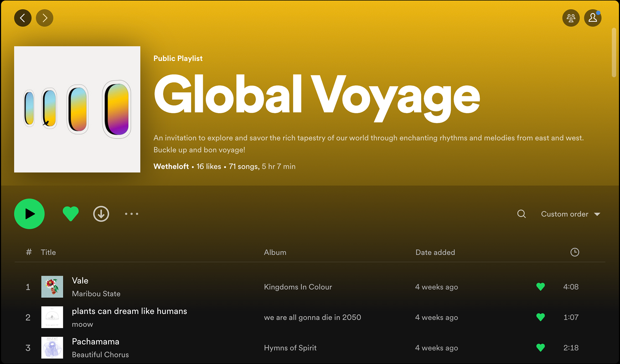Open the Kingdoms In Colour album link
Viewport: 620px width, 364px height.
pos(298,287)
